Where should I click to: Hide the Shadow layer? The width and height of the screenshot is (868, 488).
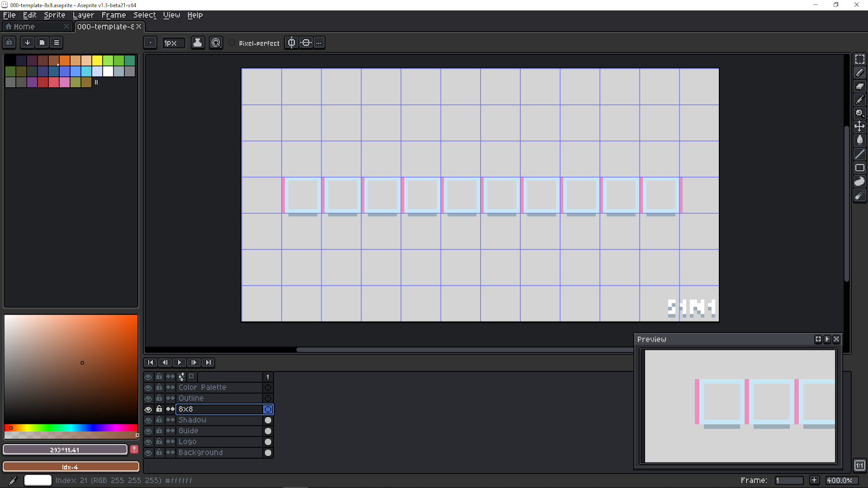click(148, 420)
